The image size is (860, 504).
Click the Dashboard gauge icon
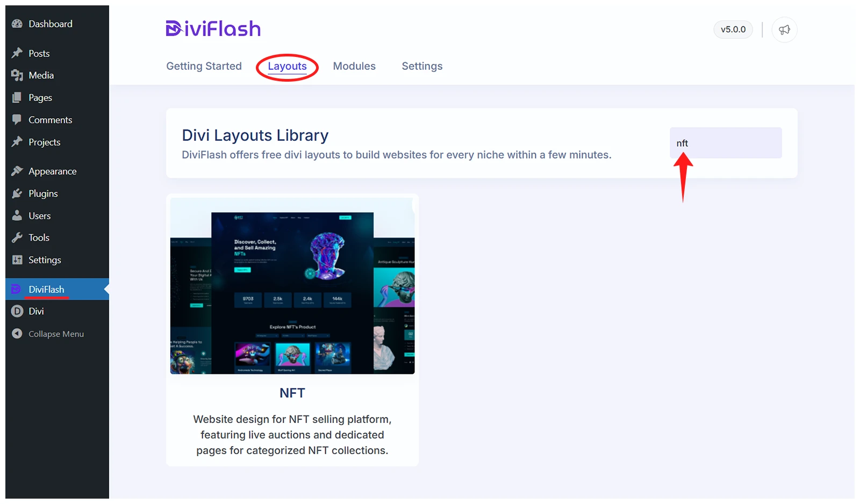click(x=17, y=24)
